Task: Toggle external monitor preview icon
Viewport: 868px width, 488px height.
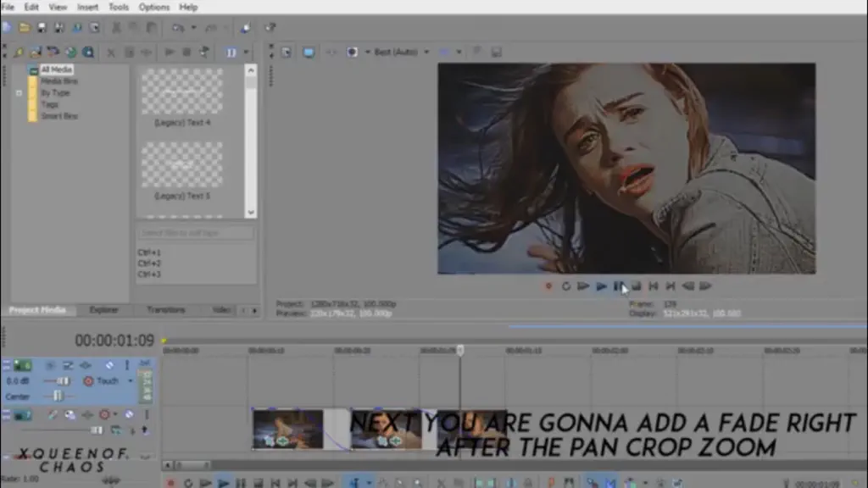Action: pyautogui.click(x=309, y=52)
